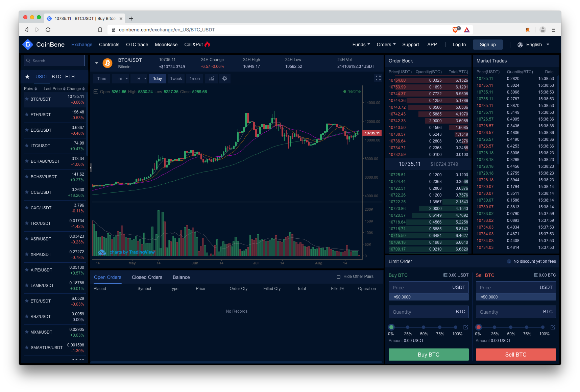Click the Call&Put flame icon
Screen dimensions: 580x392
point(208,44)
